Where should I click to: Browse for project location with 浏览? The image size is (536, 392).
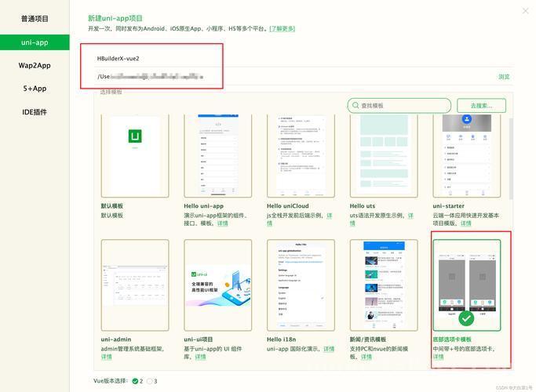click(x=504, y=77)
